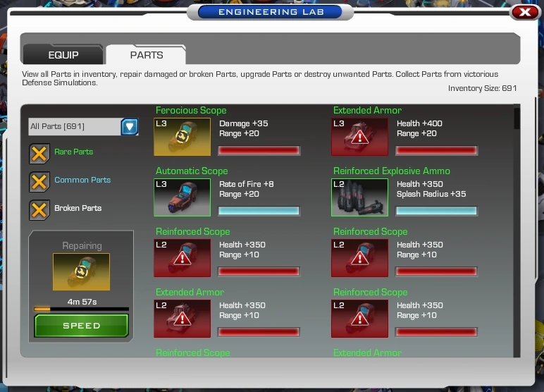Click the Ferocious Scope red durability bar
Viewport: 544px width, 392px height.
click(259, 150)
